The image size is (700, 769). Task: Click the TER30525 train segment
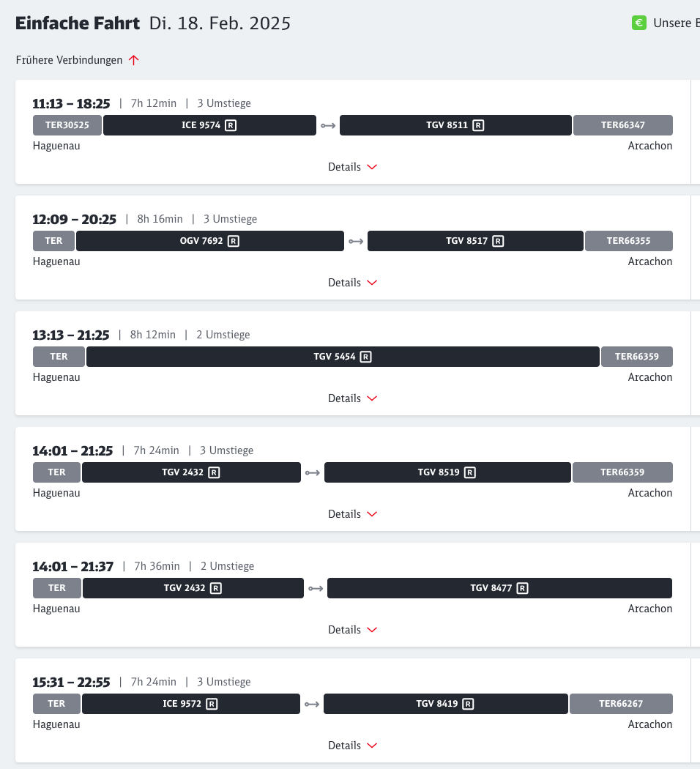tap(67, 125)
